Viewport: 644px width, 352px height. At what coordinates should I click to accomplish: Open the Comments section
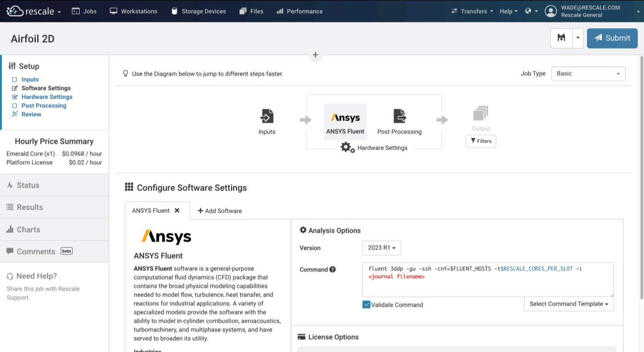(55, 251)
